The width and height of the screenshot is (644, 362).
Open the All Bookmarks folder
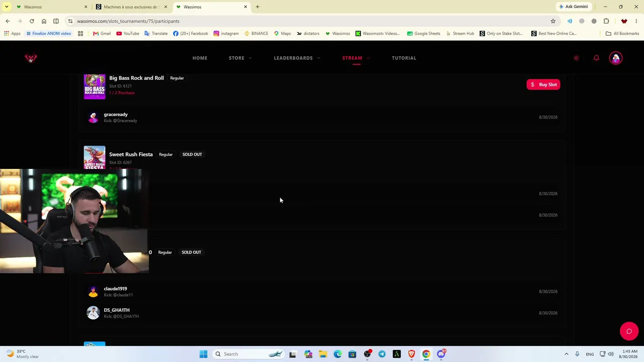pyautogui.click(x=622, y=34)
